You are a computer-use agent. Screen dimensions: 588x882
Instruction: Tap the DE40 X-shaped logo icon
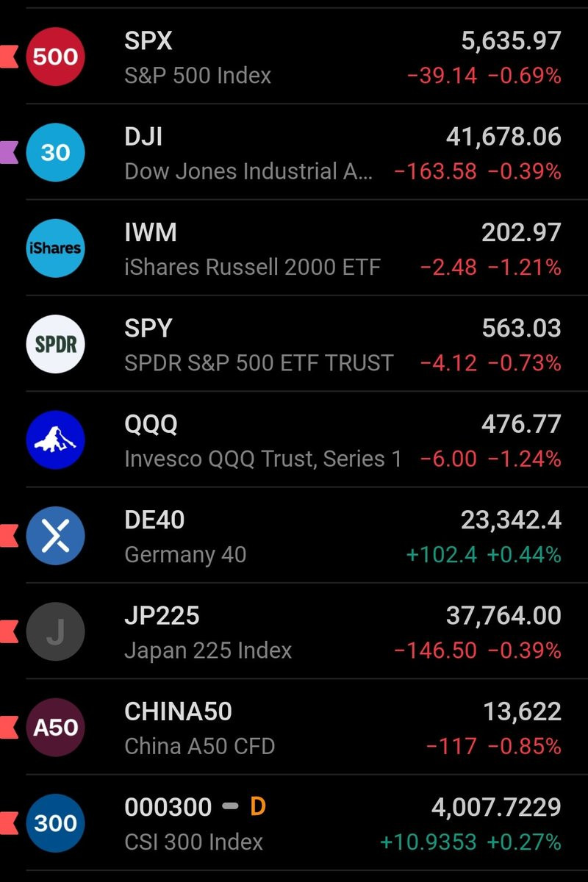(55, 536)
